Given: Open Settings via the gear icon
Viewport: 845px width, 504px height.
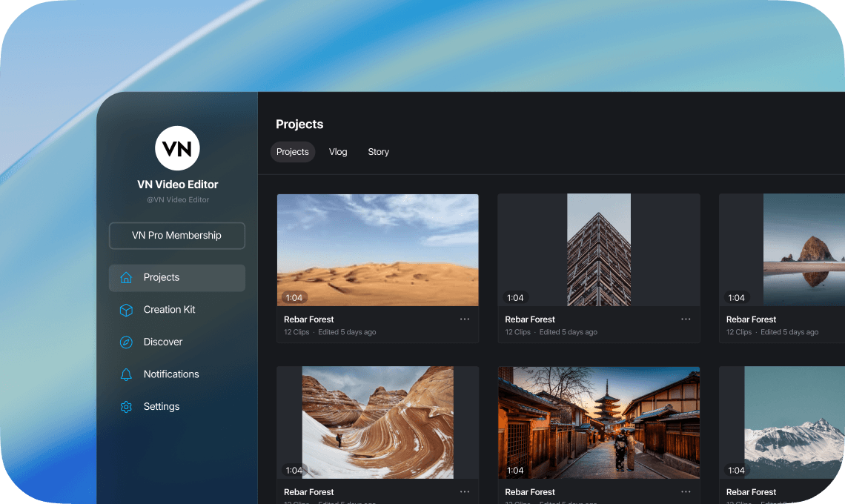Looking at the screenshot, I should coord(126,407).
